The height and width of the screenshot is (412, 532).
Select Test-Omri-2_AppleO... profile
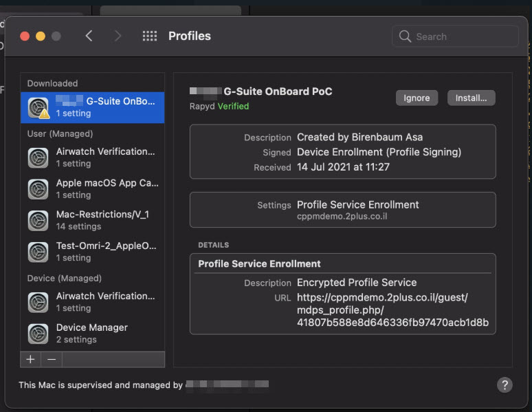[107, 252]
